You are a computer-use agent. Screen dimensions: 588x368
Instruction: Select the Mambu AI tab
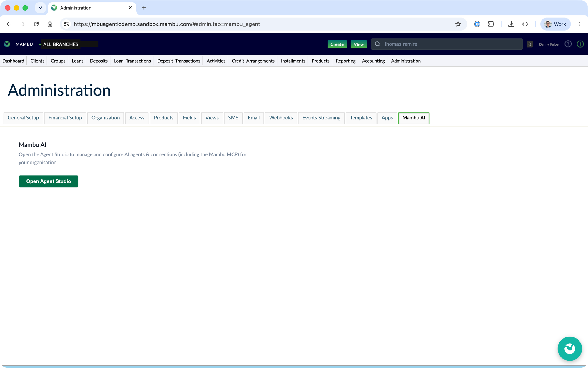(414, 118)
